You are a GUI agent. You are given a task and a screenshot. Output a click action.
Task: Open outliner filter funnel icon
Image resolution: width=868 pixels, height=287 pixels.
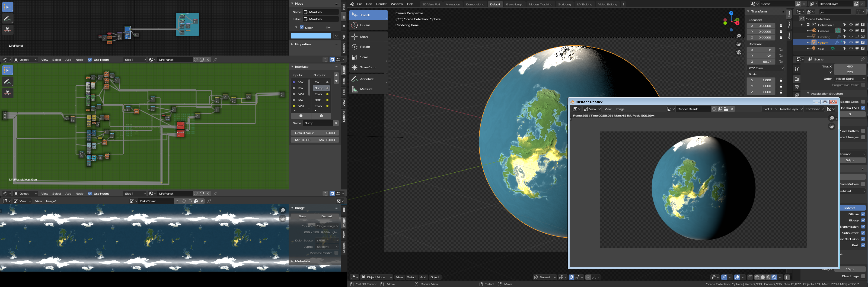pos(858,11)
